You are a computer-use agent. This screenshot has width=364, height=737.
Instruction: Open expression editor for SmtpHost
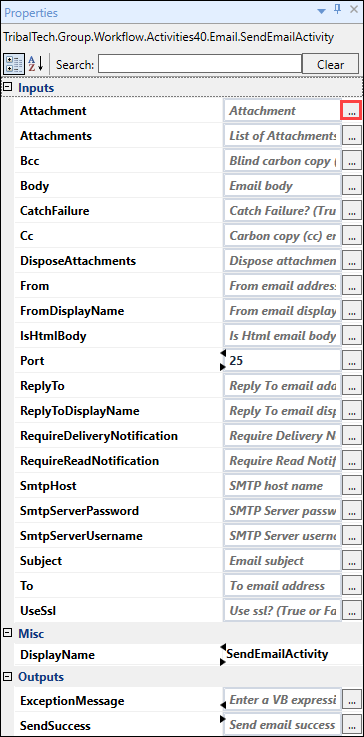tap(351, 486)
